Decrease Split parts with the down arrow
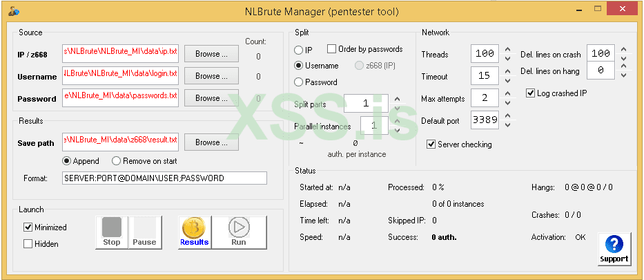644x280 pixels. pyautogui.click(x=397, y=108)
